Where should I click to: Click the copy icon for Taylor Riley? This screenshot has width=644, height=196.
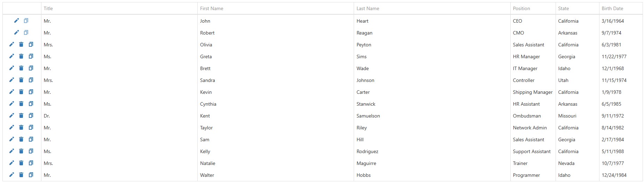(31, 127)
